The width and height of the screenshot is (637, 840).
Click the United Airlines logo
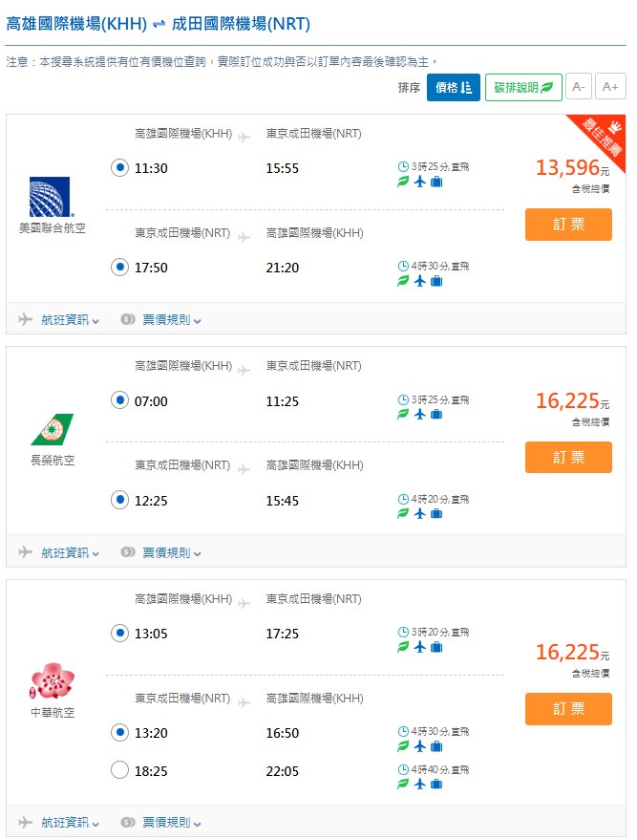click(52, 197)
